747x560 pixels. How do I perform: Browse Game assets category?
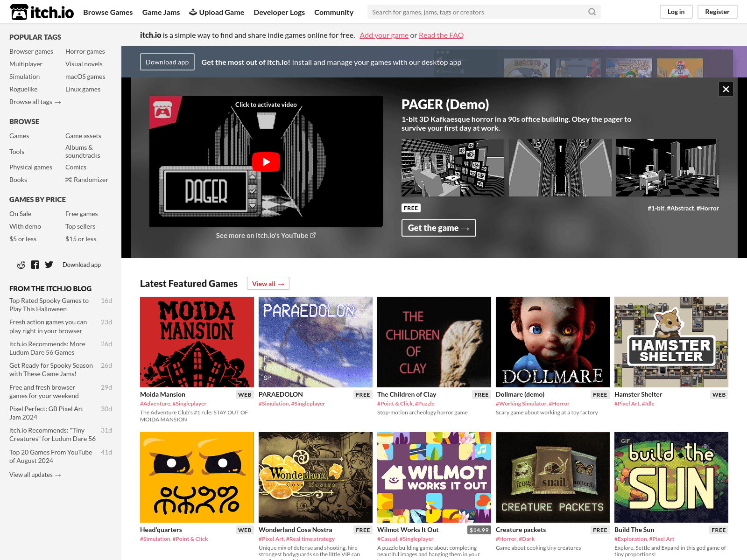(x=83, y=136)
